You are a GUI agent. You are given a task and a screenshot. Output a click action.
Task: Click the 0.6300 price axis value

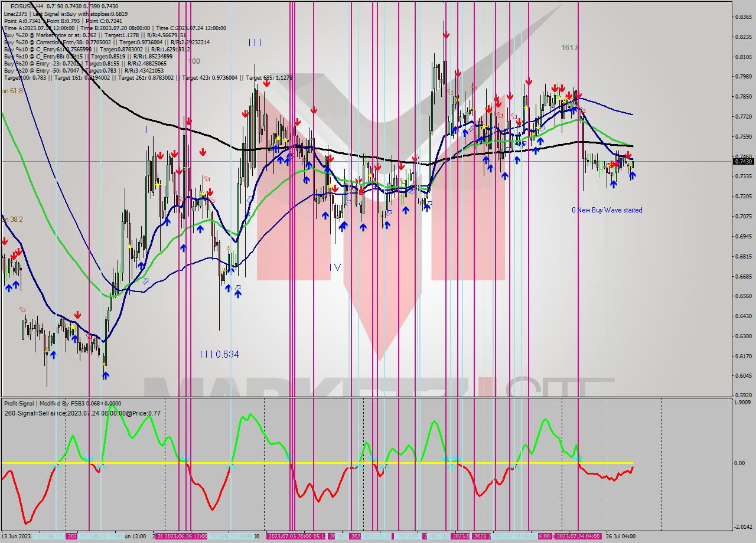[x=743, y=336]
